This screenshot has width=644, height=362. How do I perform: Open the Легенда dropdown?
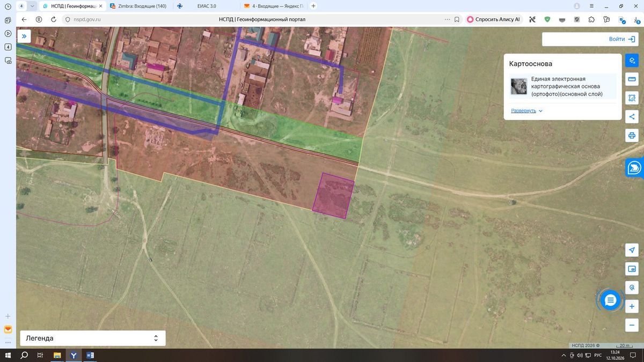click(93, 338)
